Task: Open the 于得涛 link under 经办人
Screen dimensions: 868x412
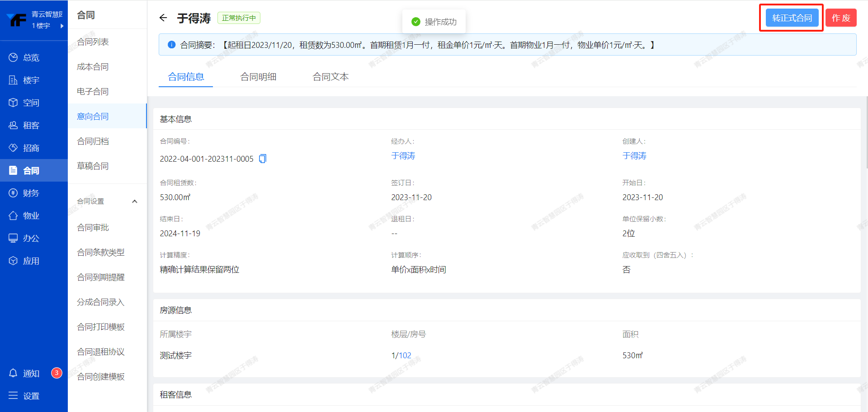Action: tap(403, 156)
